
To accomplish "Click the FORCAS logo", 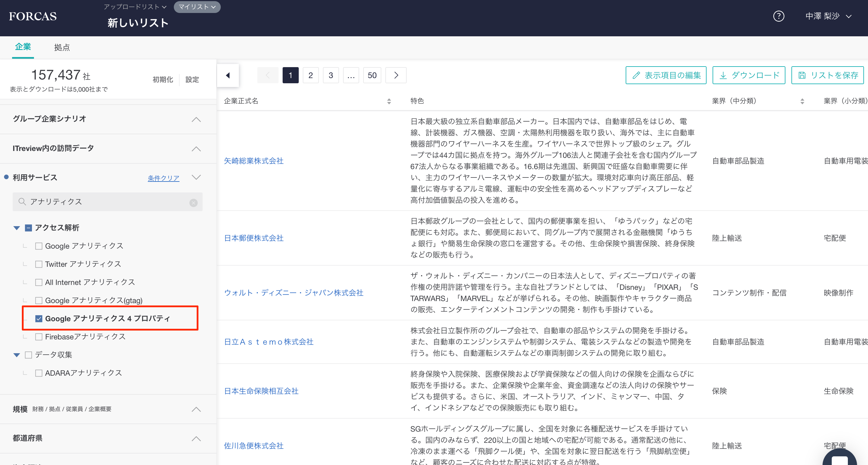I will click(33, 16).
